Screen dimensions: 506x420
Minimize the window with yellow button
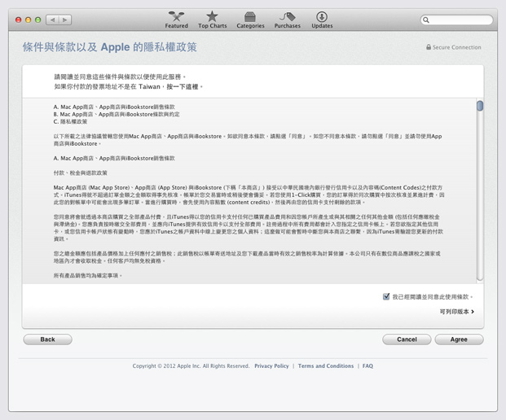pos(28,20)
